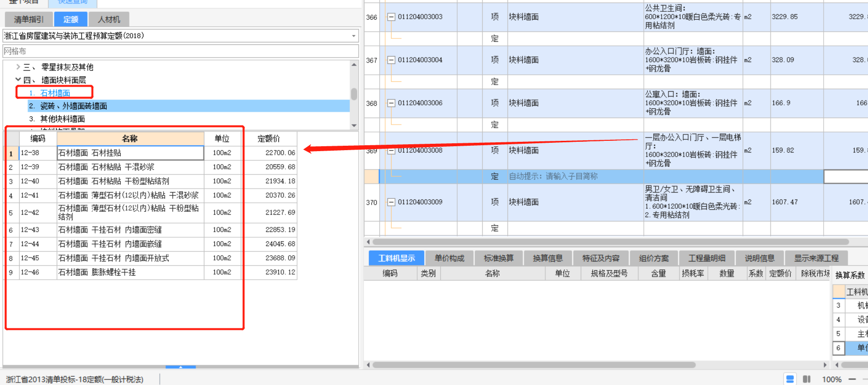Click the zoom out minus icon

tap(852, 379)
